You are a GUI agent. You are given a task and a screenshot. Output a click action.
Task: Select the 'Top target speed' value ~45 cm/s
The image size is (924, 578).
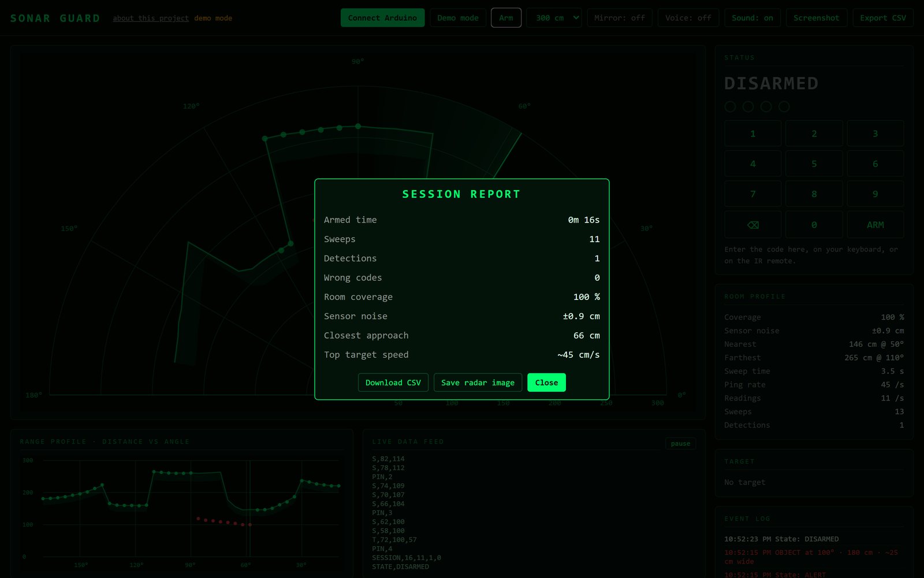(579, 355)
